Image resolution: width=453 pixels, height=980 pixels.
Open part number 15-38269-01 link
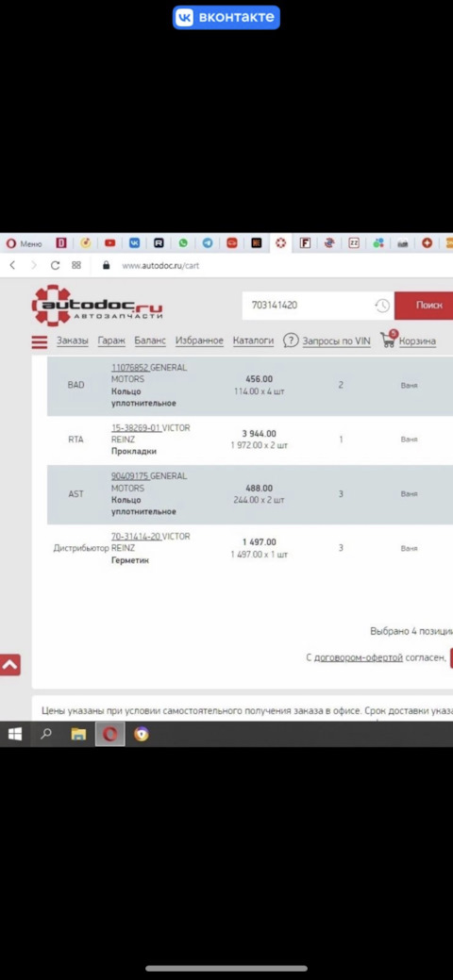click(136, 428)
